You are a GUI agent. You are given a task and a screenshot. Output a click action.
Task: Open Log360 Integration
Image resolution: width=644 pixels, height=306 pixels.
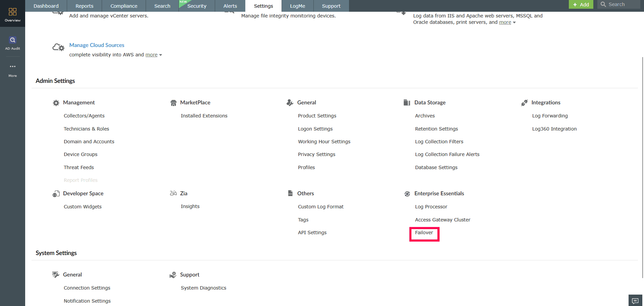pyautogui.click(x=554, y=129)
